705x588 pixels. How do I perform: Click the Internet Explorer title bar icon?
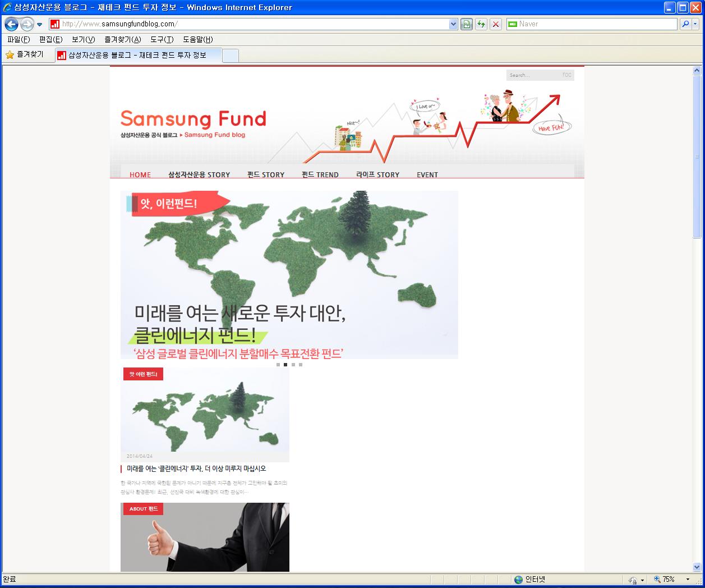click(x=7, y=7)
